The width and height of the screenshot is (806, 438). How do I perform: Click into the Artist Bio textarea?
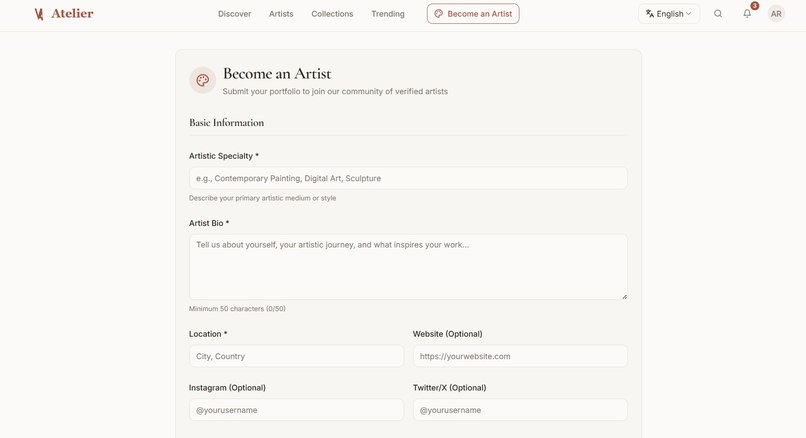point(408,267)
